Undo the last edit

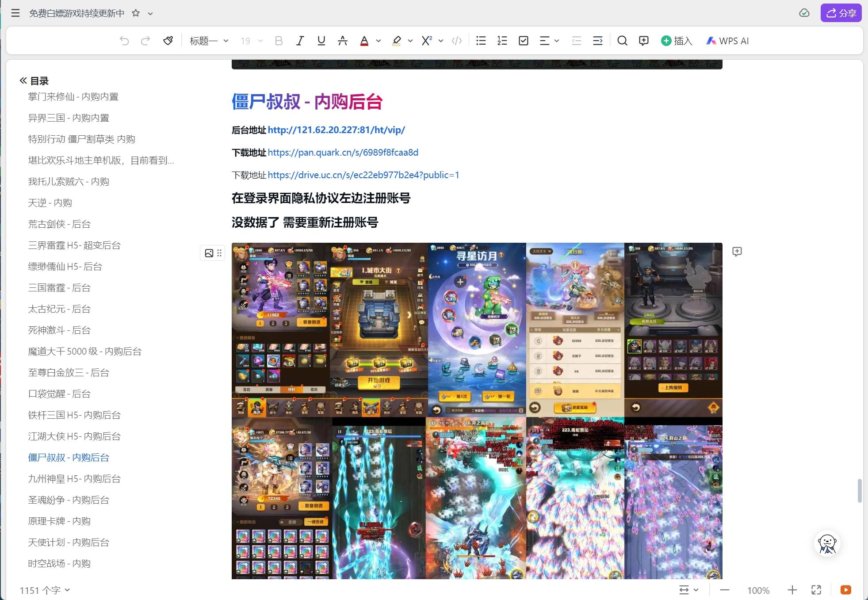[x=124, y=41]
